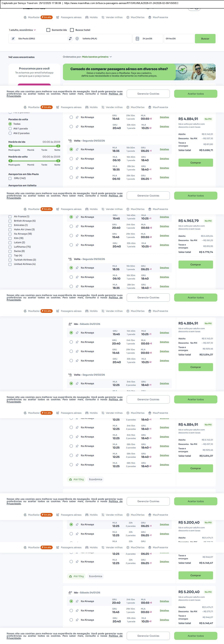Click the airplane icon in São Paulo field

click(x=13, y=39)
